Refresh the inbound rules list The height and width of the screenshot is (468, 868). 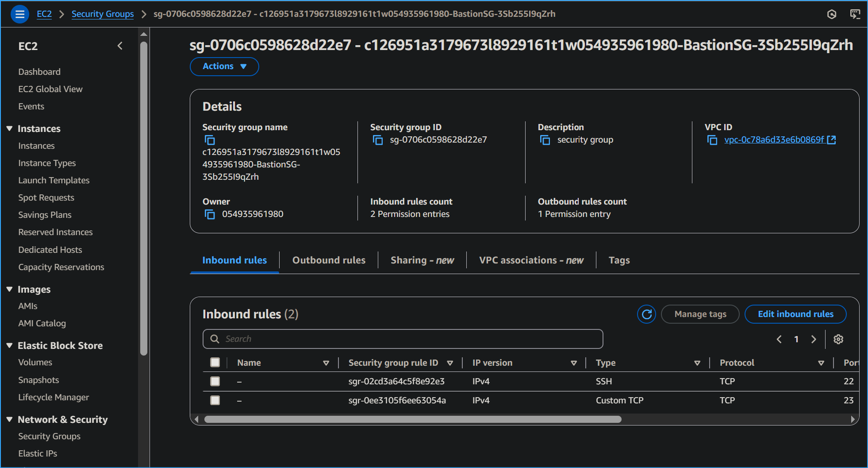(x=646, y=314)
